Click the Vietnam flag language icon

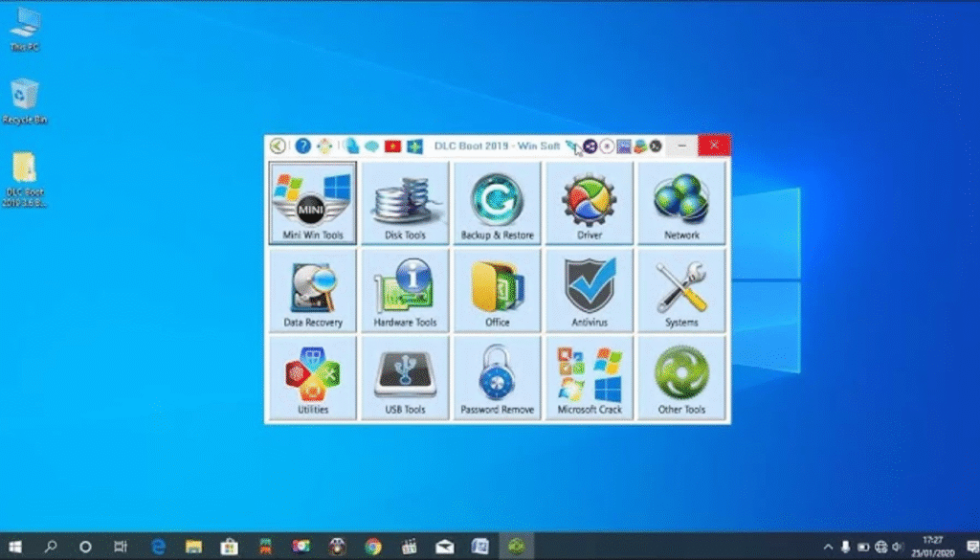pos(391,146)
